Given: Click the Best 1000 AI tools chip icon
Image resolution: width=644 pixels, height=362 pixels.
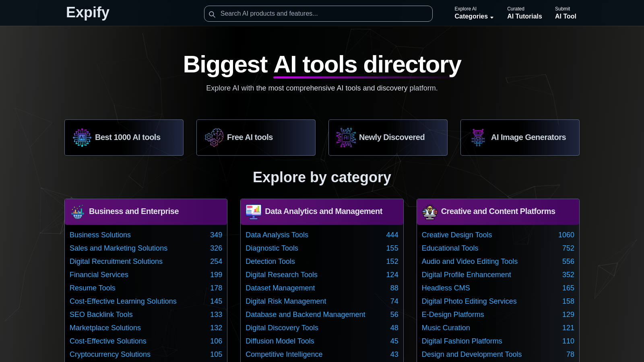Looking at the screenshot, I should pyautogui.click(x=82, y=138).
